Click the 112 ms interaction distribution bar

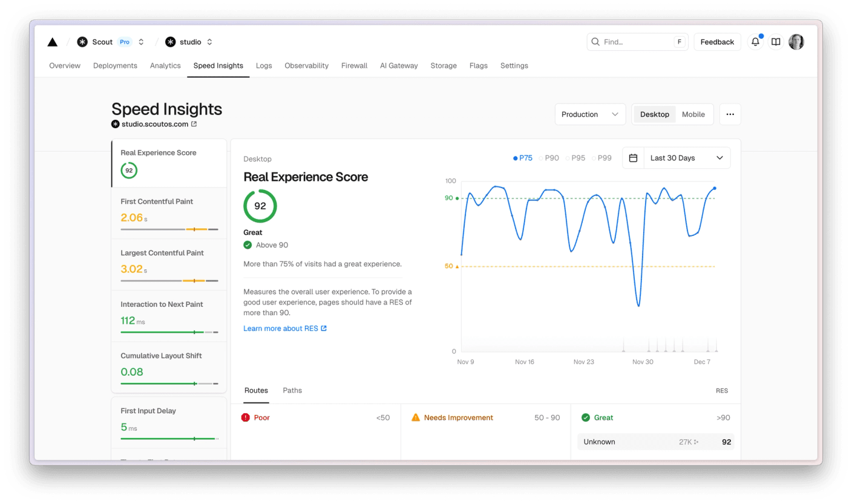point(169,332)
